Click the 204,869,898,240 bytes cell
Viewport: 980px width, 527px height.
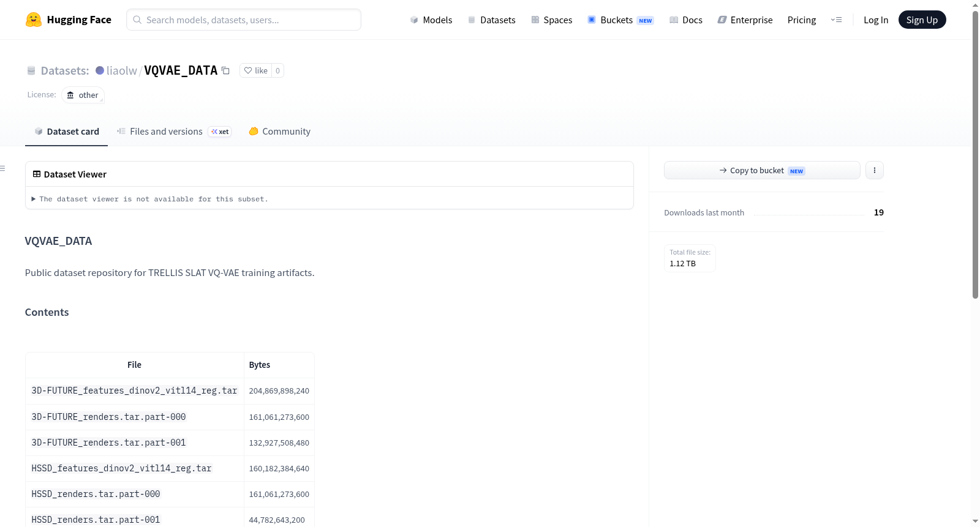(x=279, y=391)
